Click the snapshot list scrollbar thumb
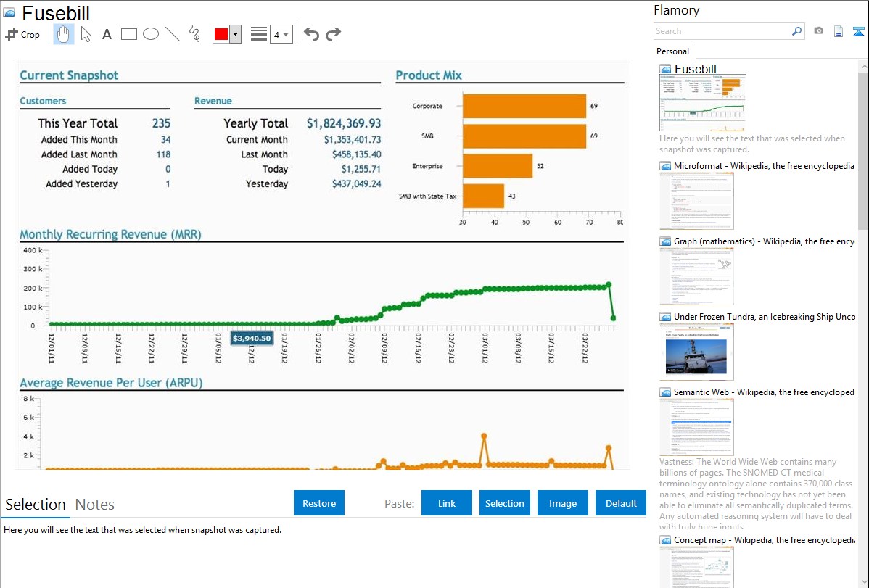This screenshot has height=588, width=869. (863, 149)
